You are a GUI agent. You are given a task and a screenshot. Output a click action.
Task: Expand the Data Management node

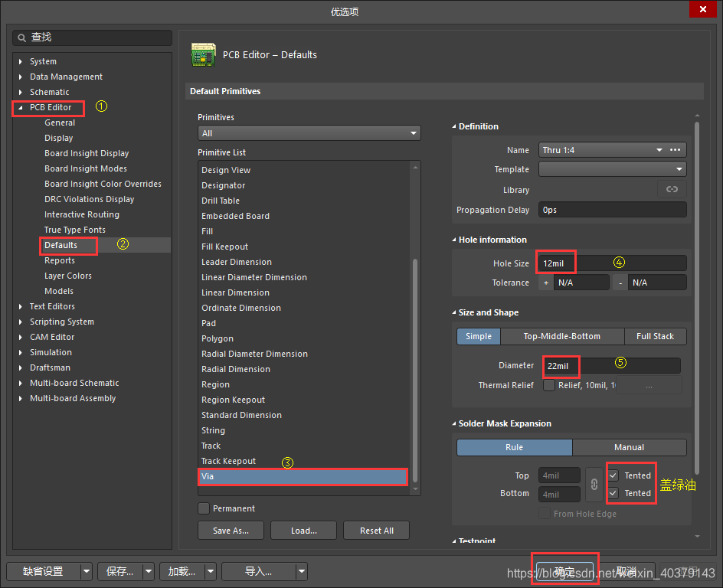tap(20, 77)
